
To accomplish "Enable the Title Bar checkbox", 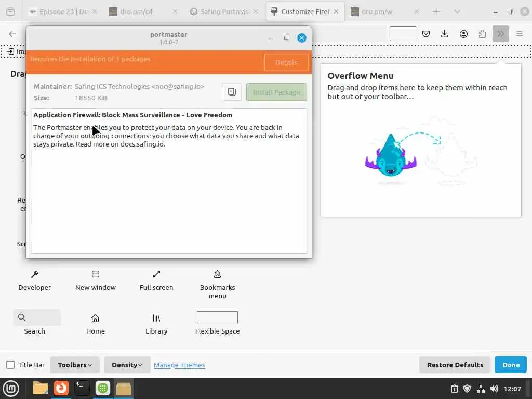I will point(10,365).
